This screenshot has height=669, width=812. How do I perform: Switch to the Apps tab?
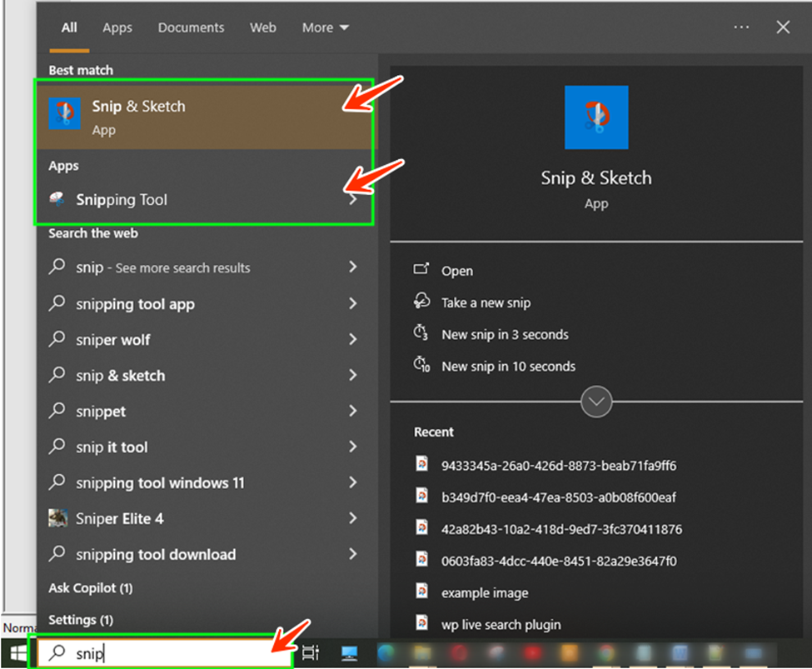coord(117,27)
